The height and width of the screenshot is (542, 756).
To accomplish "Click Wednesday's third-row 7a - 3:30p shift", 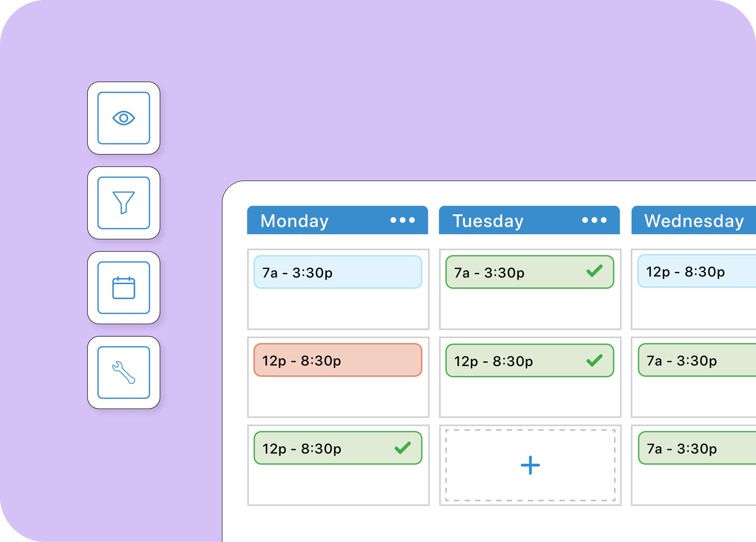I will [697, 448].
